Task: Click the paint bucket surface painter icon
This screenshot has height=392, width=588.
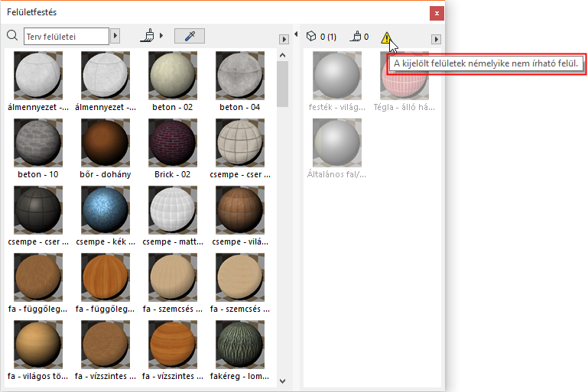Action: pyautogui.click(x=151, y=35)
